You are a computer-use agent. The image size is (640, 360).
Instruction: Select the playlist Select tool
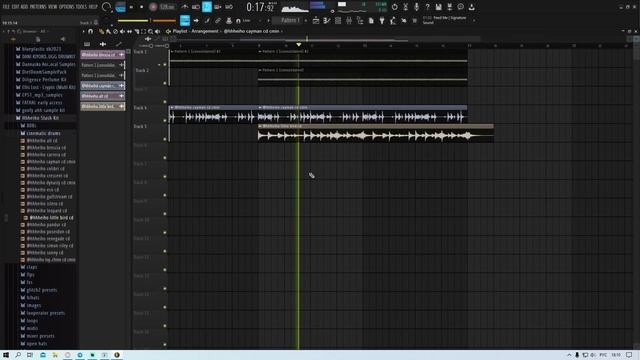144,31
